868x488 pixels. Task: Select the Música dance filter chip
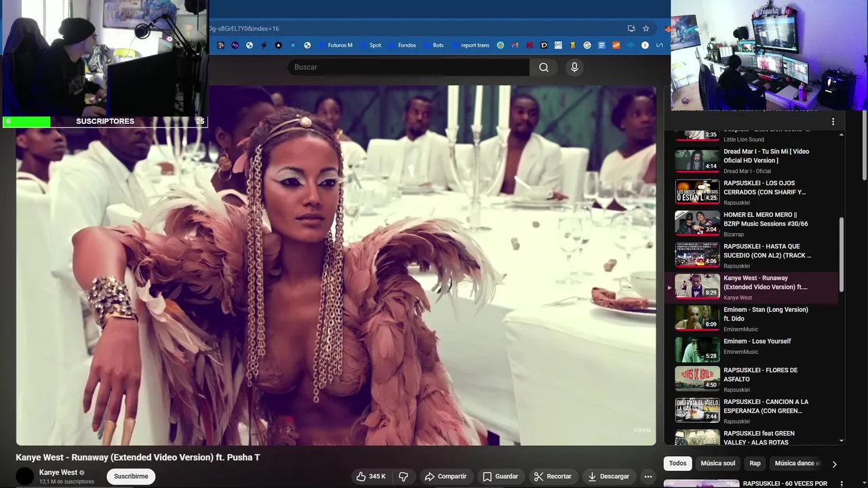click(x=797, y=464)
